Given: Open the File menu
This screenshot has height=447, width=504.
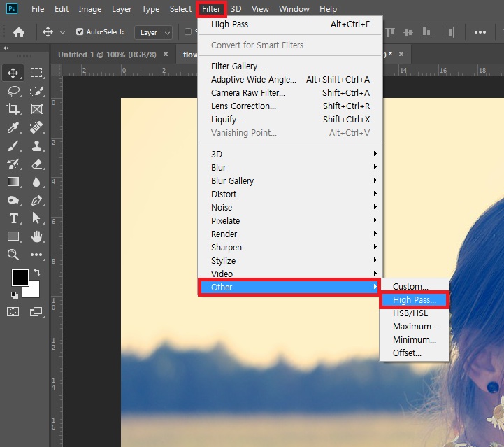Looking at the screenshot, I should [38, 9].
